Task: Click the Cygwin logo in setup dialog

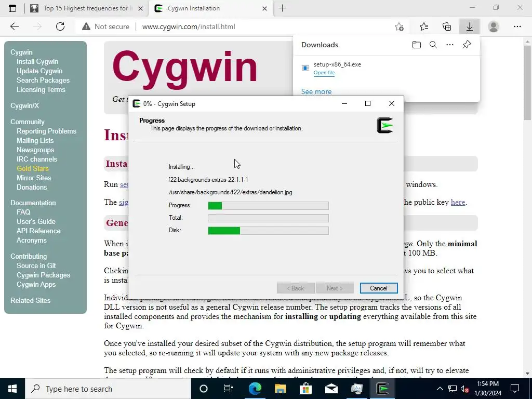Action: (385, 125)
